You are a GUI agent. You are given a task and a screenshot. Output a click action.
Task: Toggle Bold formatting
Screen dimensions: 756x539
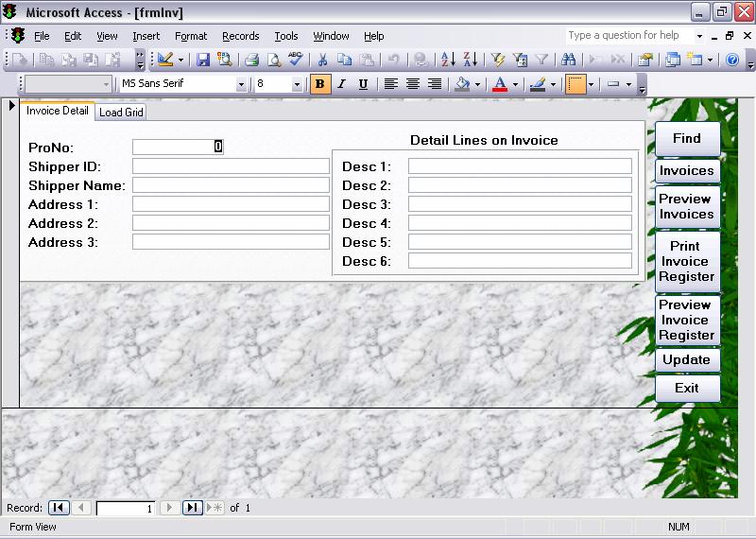pos(320,84)
